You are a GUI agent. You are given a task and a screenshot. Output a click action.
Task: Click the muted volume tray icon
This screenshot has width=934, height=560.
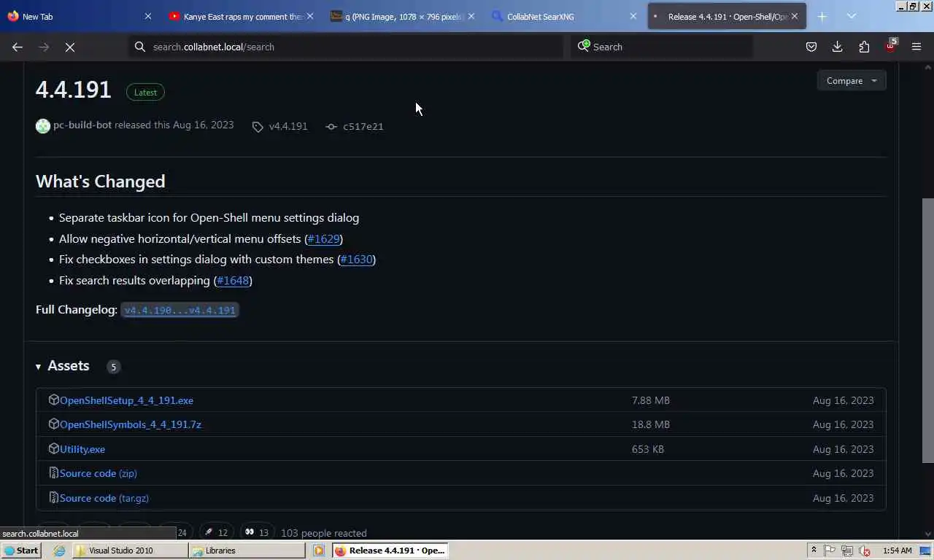865,551
